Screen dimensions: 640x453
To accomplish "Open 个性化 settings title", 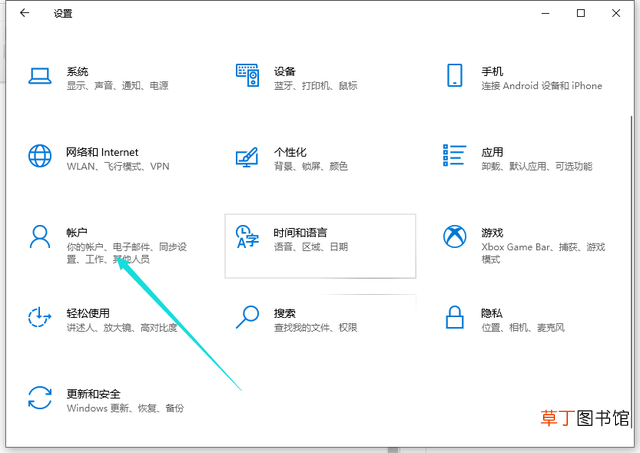I will [290, 152].
